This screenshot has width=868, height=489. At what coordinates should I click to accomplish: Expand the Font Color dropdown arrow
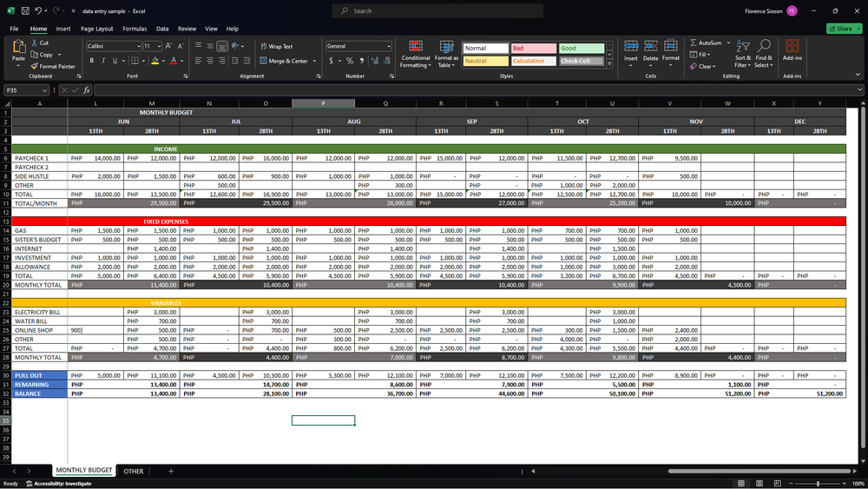[x=182, y=61]
